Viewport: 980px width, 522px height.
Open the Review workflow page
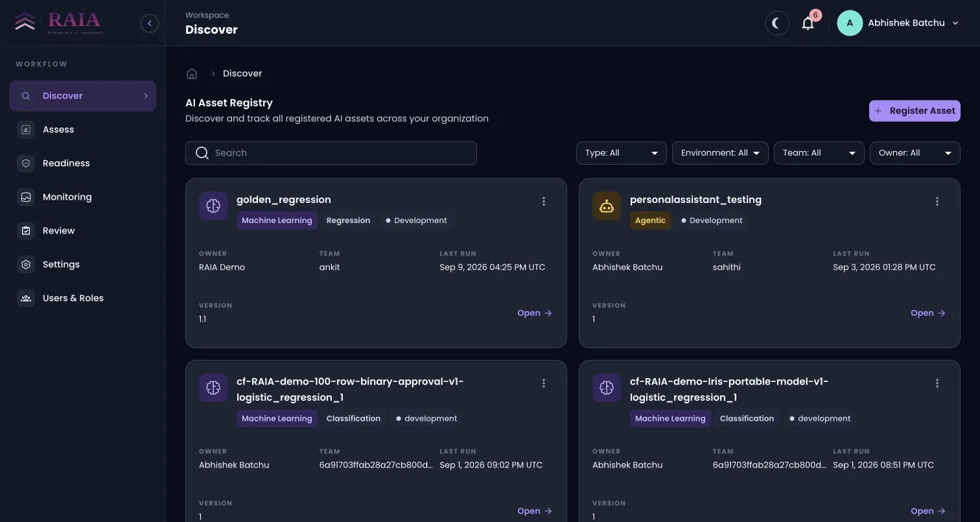point(82,231)
